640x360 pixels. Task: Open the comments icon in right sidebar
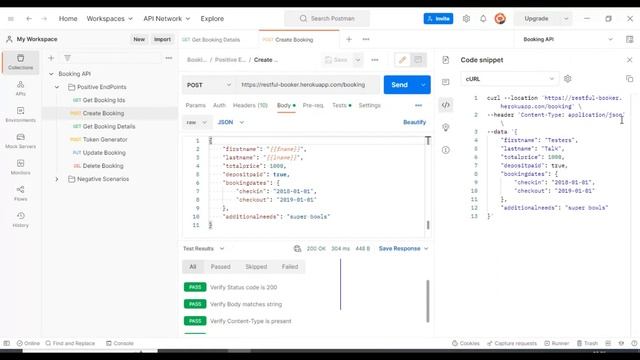(x=446, y=82)
